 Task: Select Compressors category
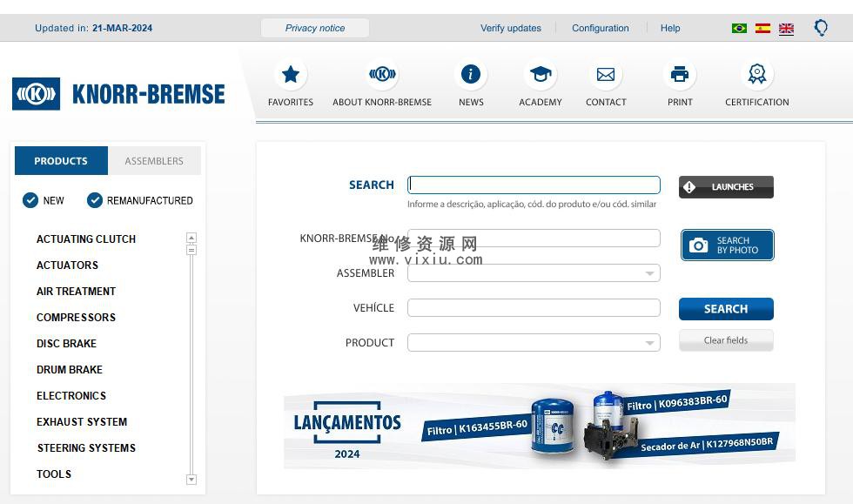[x=77, y=318]
